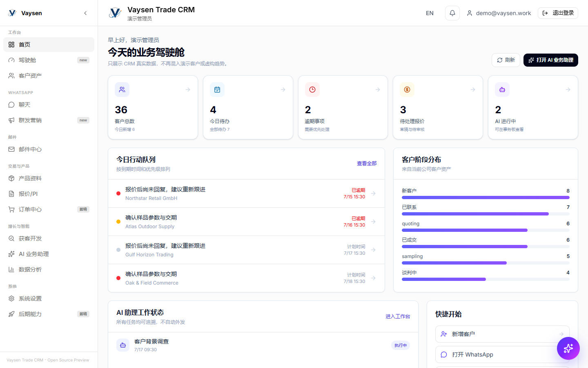The width and height of the screenshot is (588, 368).
Task: Switch language to EN
Action: (430, 13)
